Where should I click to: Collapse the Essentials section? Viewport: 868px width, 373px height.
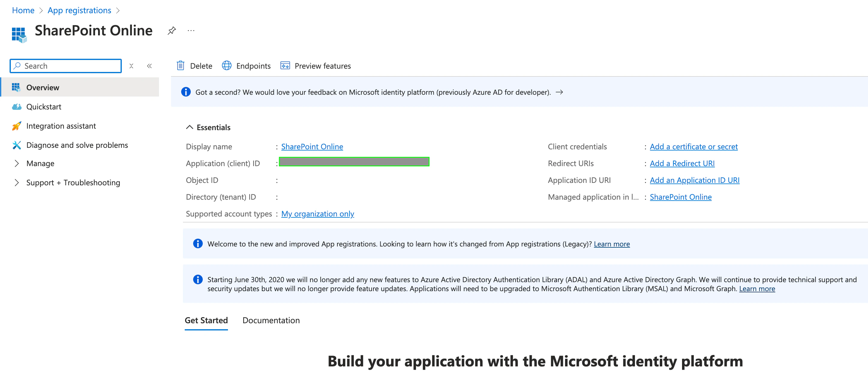pos(190,127)
